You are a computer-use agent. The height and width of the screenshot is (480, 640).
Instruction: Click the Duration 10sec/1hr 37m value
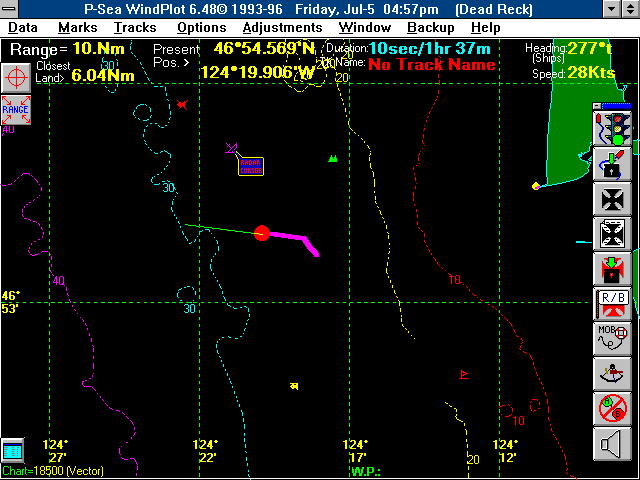pos(430,49)
